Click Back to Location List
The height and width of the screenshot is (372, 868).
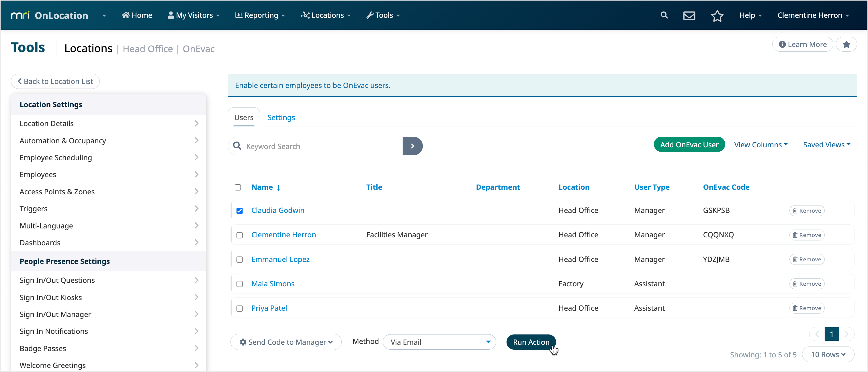coord(55,81)
